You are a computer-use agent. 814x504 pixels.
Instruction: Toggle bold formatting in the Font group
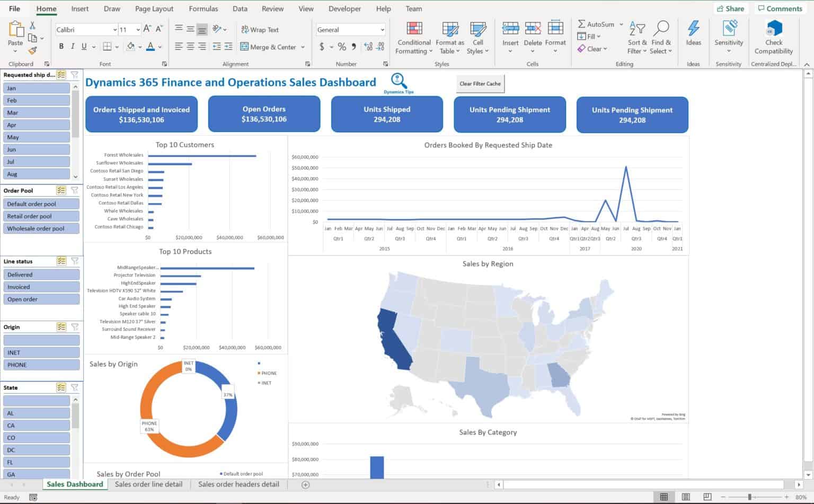tap(61, 47)
